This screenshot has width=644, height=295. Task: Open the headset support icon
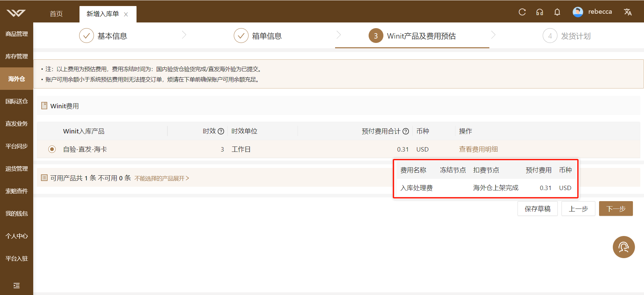click(x=539, y=12)
